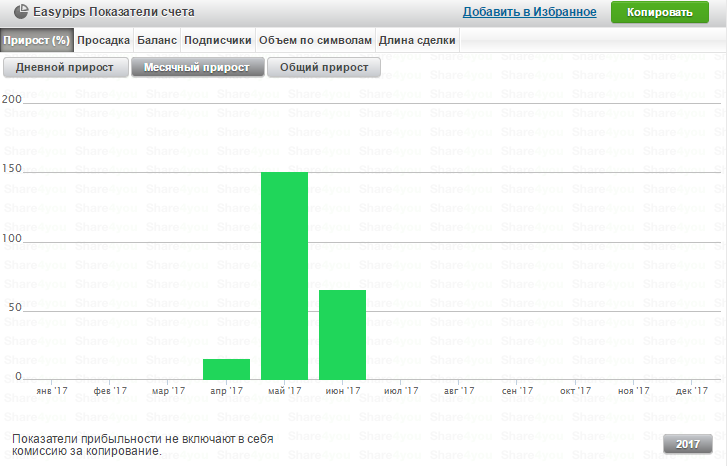Viewport: 727px width, 466px height.
Task: Click the pie chart icon beside Easypips
Action: pyautogui.click(x=21, y=12)
